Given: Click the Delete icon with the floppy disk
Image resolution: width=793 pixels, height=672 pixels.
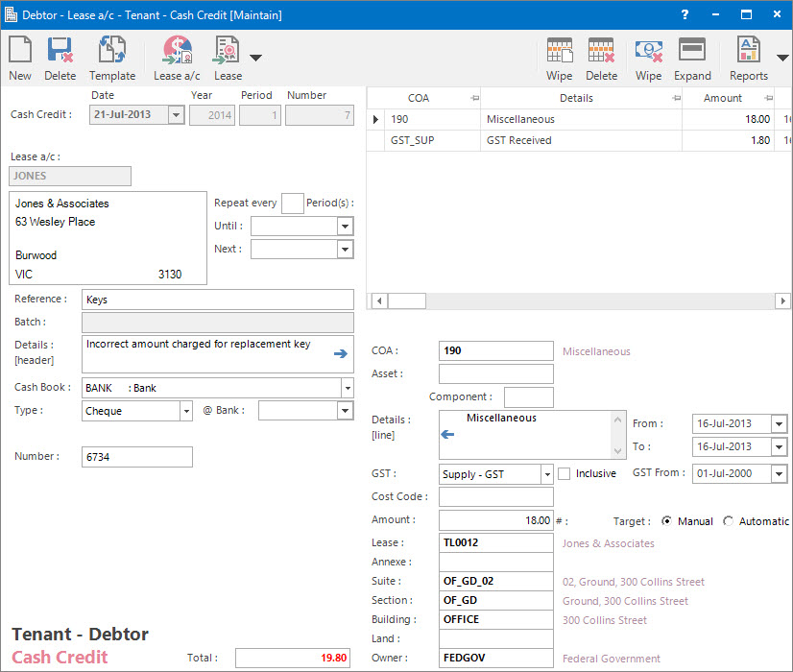Looking at the screenshot, I should [60, 59].
